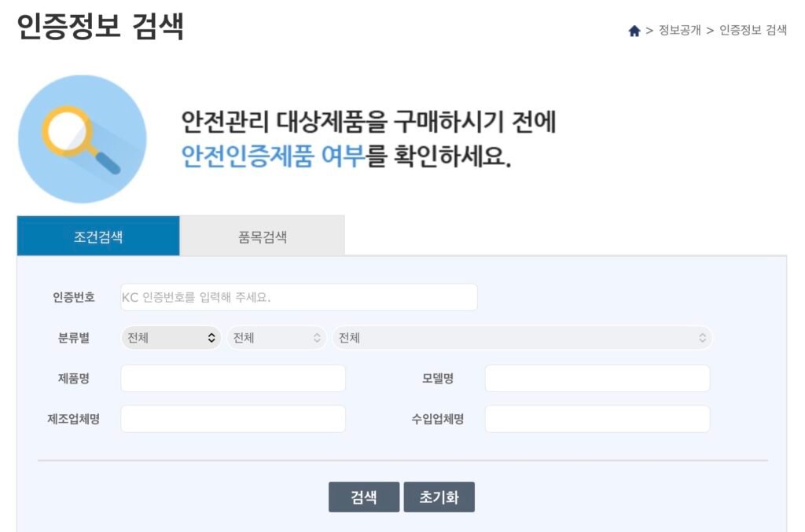Click the 수입업체명 entry box

[596, 418]
